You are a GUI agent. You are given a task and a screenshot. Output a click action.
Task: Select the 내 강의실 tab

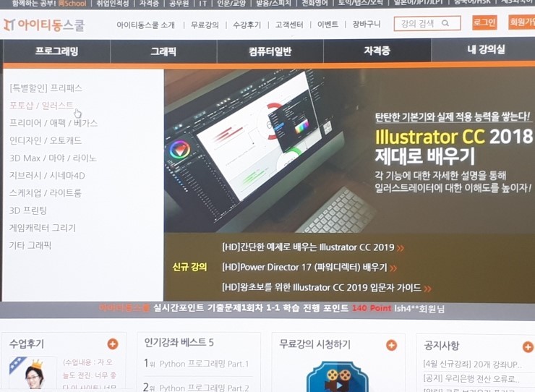486,49
